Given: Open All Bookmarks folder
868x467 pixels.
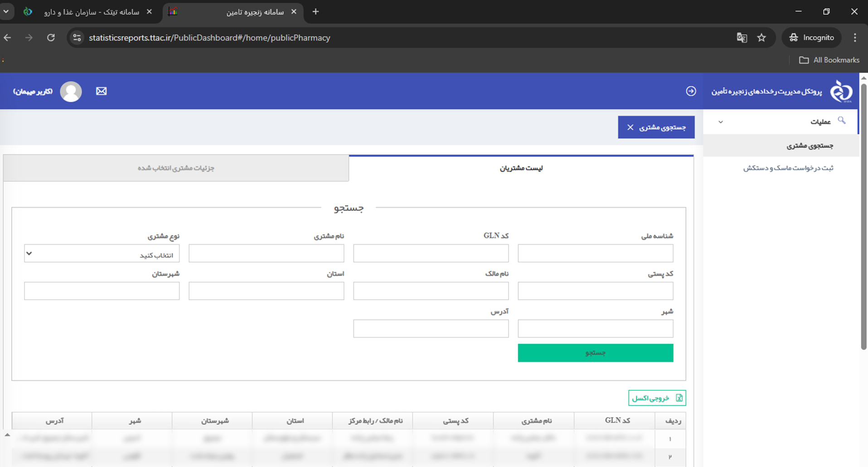Looking at the screenshot, I should click(x=829, y=60).
